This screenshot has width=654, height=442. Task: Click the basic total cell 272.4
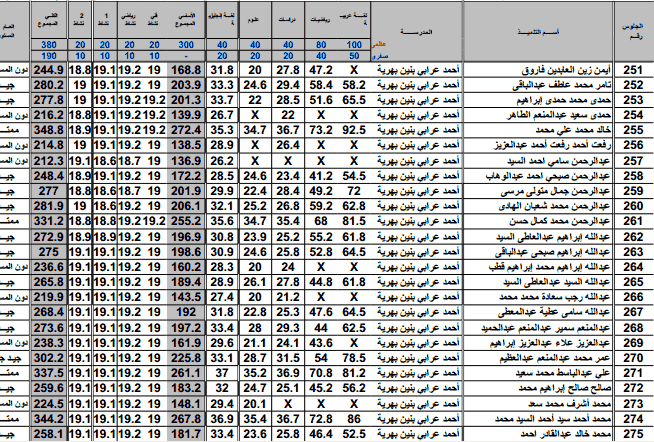point(186,130)
